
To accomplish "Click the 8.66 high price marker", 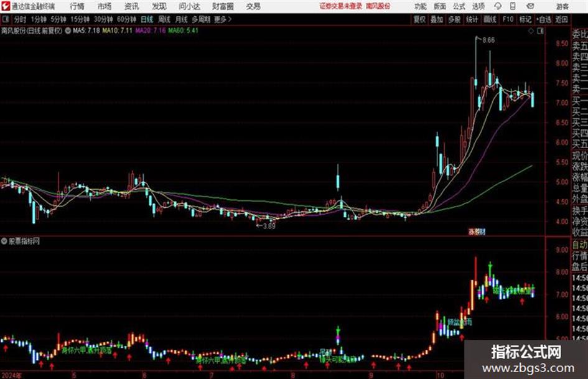I will click(x=488, y=40).
